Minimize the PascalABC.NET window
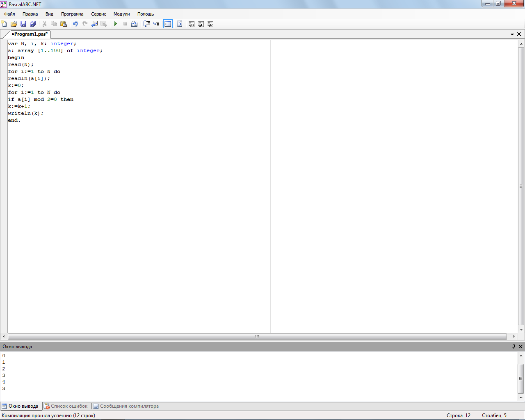 tap(488, 4)
